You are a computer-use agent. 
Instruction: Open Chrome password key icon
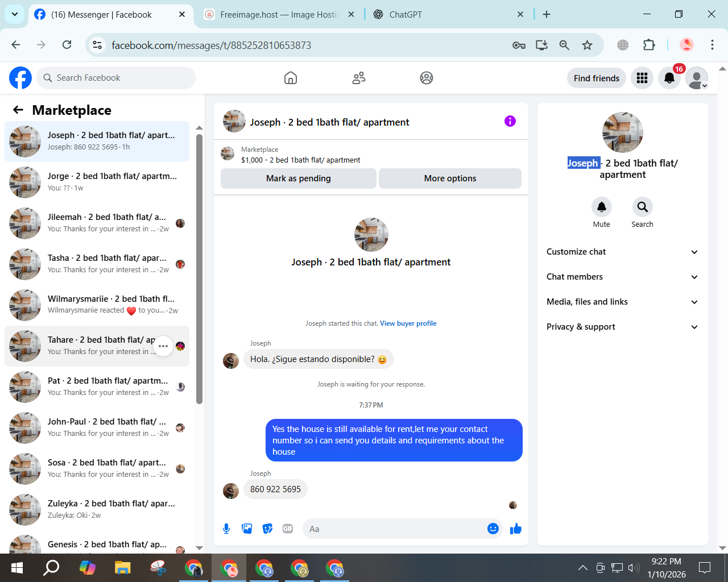pos(519,45)
